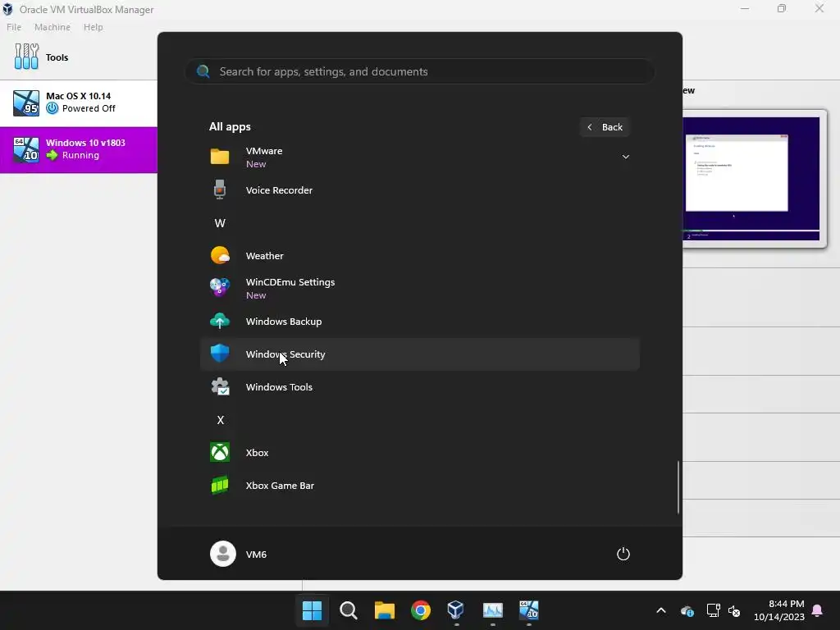
Task: Click the VirtualBox title bar logo
Action: [7, 9]
